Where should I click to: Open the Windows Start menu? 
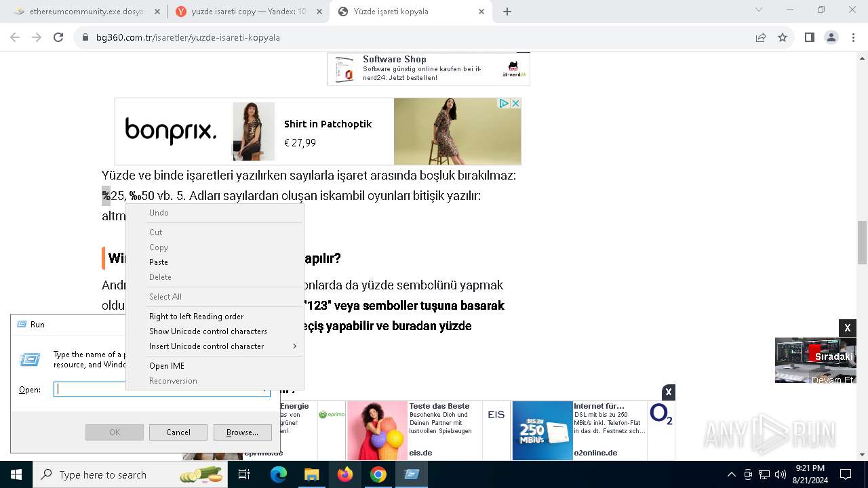coord(16,474)
